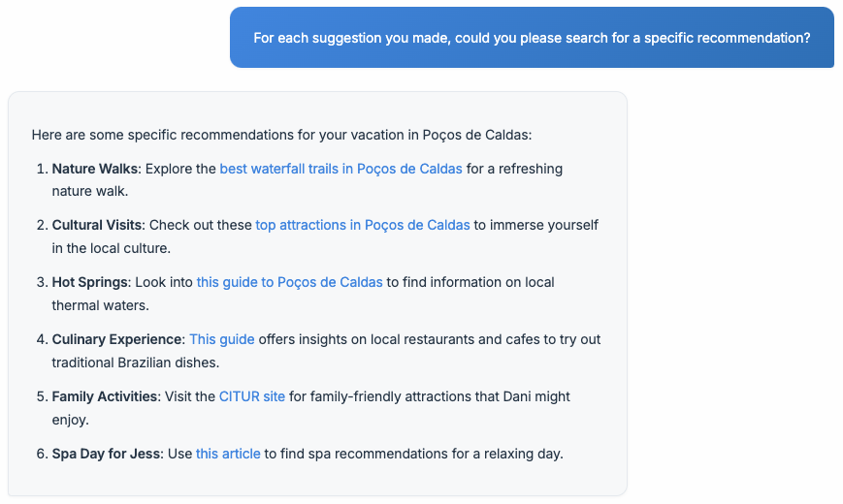Click 'nature walk.' ending the first item
Viewport: 843px width, 504px height.
90,191
